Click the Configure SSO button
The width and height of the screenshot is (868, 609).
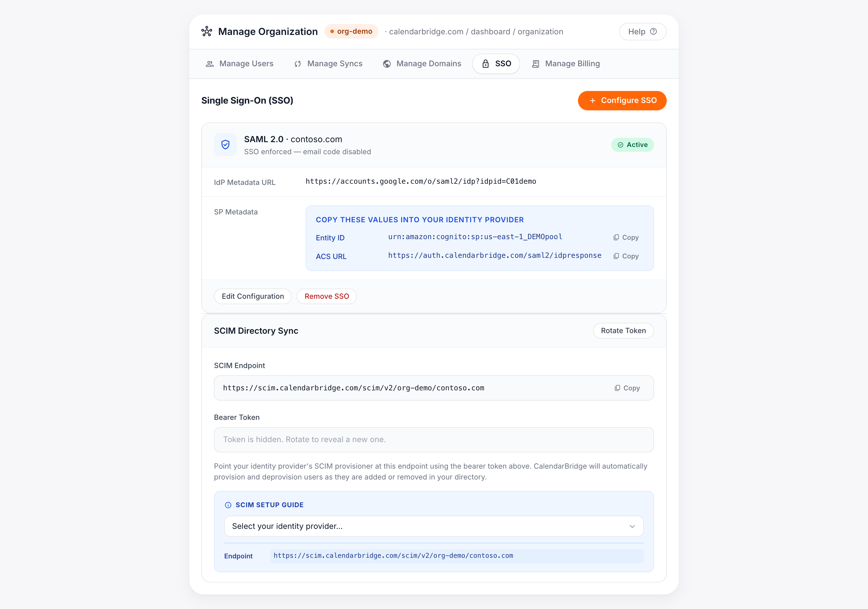[x=622, y=101]
